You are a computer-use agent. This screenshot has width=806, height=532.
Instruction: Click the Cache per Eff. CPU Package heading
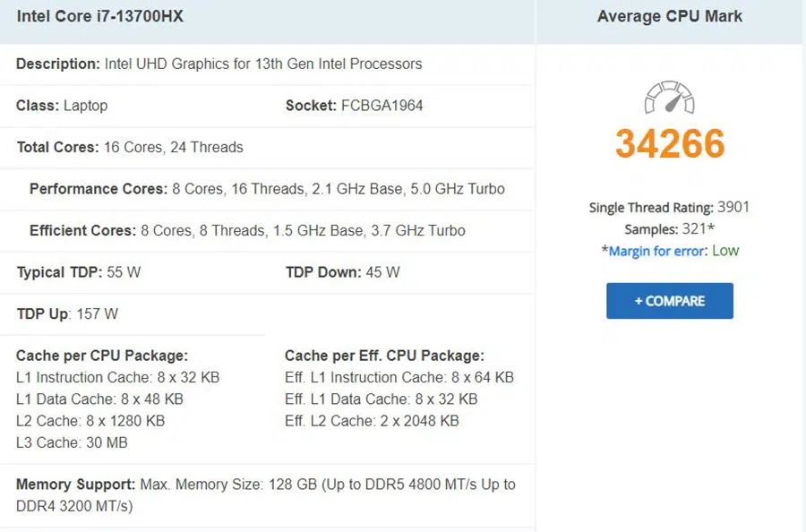384,356
